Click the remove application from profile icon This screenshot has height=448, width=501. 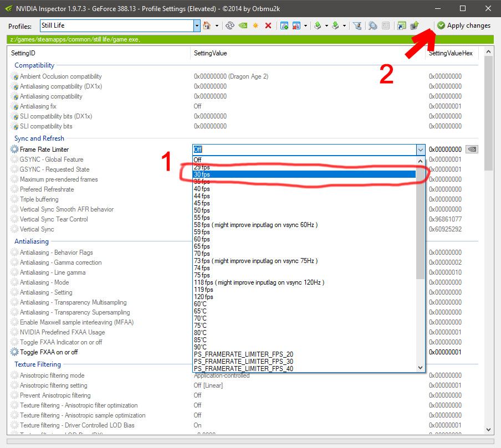point(296,25)
